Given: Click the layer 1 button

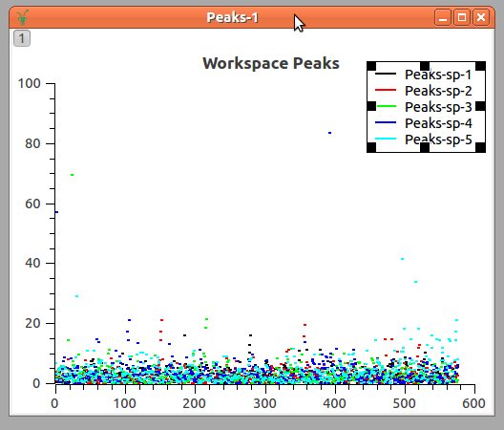Looking at the screenshot, I should point(22,38).
